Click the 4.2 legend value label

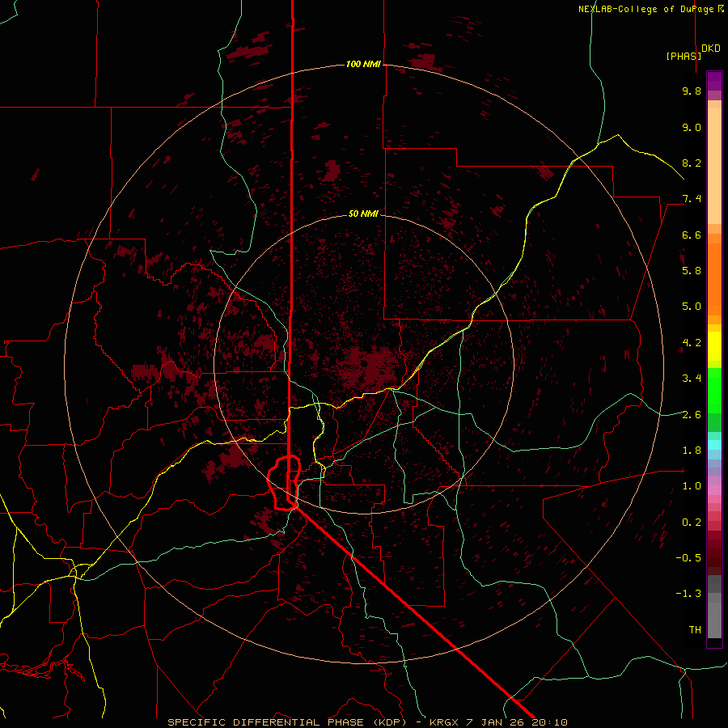(692, 342)
